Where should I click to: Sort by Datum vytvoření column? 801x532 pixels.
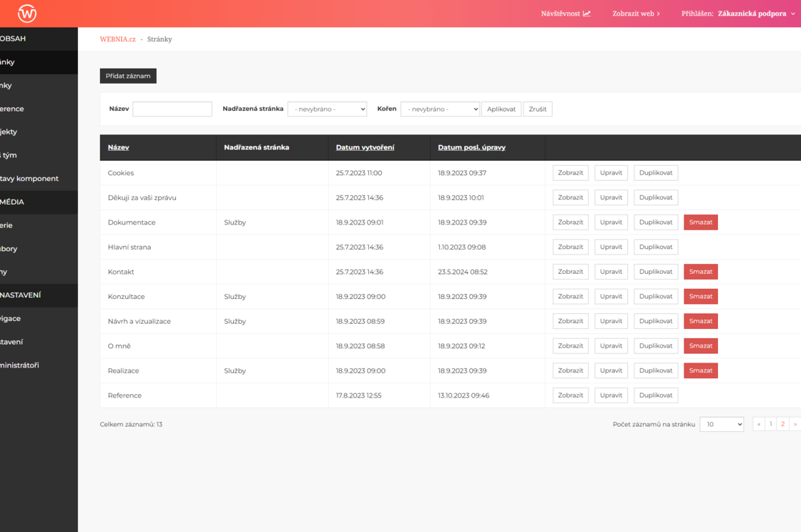tap(365, 147)
